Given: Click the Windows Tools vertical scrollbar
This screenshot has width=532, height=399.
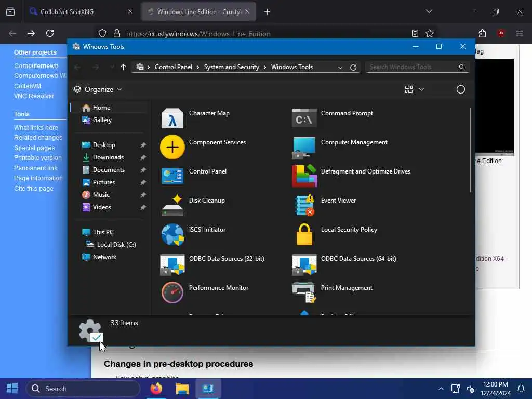Looking at the screenshot, I should point(470,150).
